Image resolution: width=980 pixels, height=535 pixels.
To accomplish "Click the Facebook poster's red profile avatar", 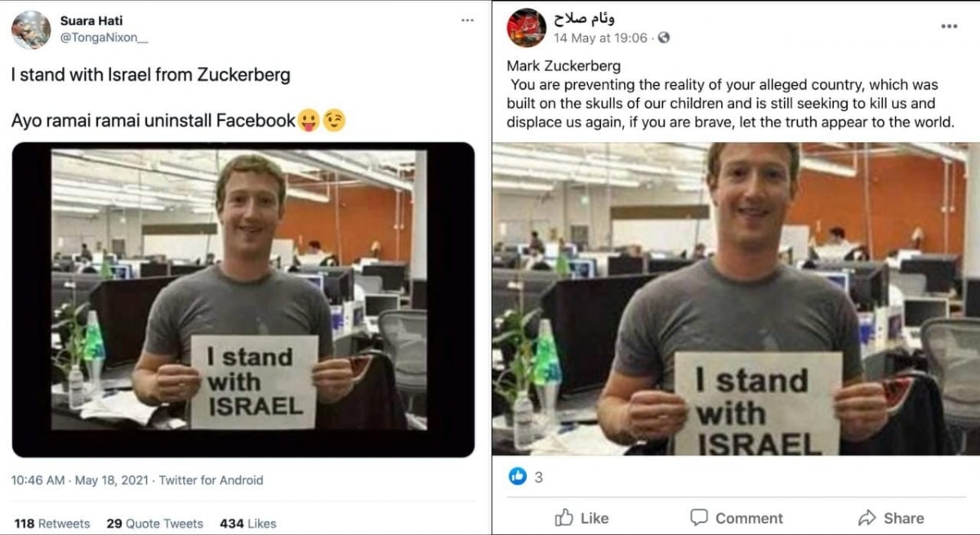I will click(x=526, y=28).
